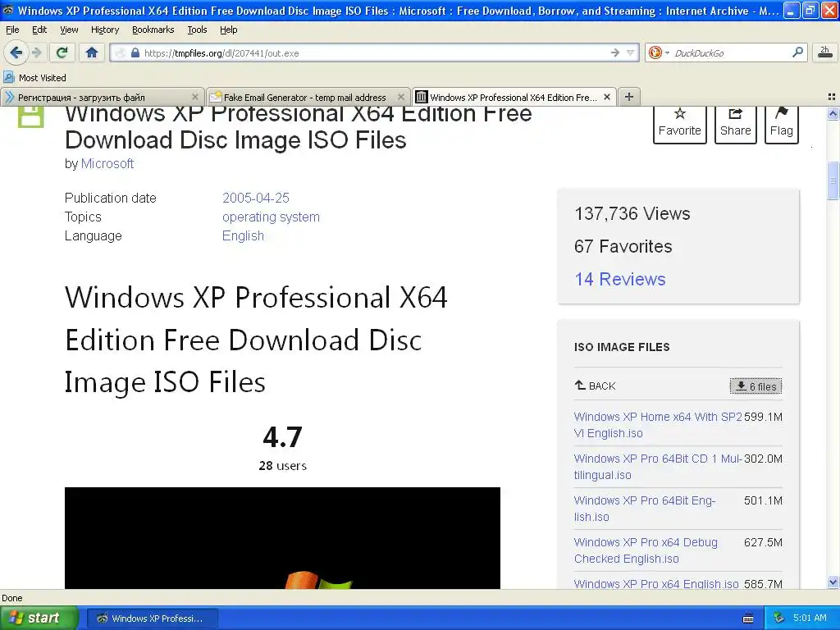
Task: Click the Windows XP Professi taskbar button
Action: coord(152,619)
